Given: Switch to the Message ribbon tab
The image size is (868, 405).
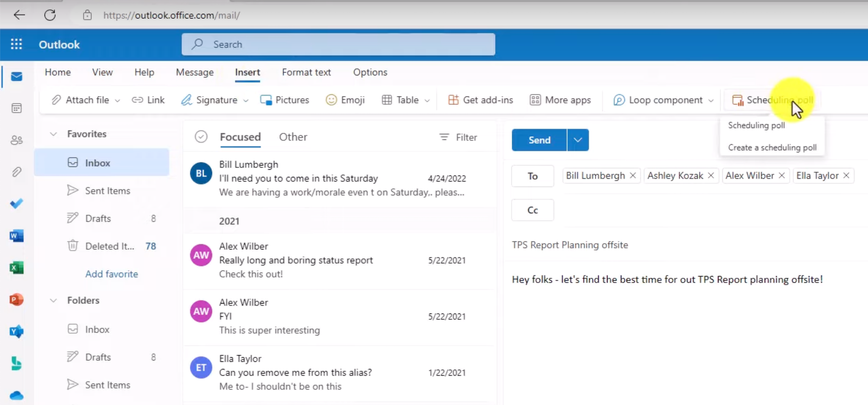Looking at the screenshot, I should point(195,72).
